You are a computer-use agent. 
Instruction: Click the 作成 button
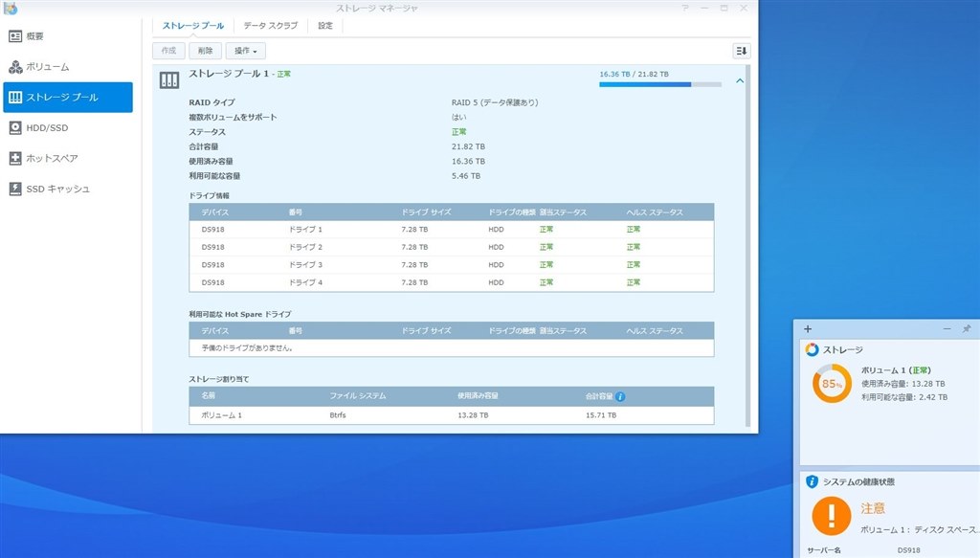168,51
